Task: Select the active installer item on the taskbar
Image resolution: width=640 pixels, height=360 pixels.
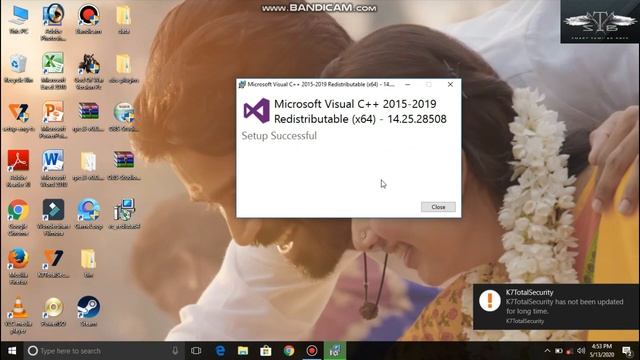Action: pos(335,351)
